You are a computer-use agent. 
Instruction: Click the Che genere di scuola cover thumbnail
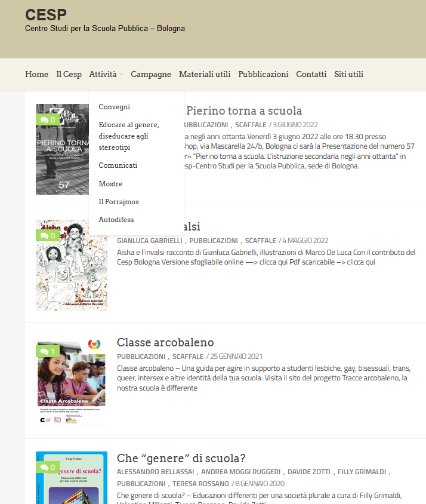pyautogui.click(x=72, y=478)
